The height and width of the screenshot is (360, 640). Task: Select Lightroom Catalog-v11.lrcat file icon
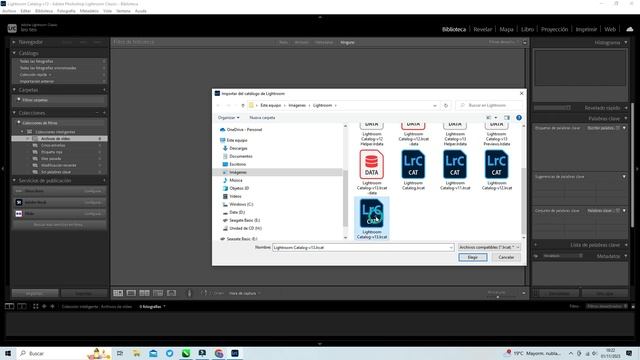(455, 164)
